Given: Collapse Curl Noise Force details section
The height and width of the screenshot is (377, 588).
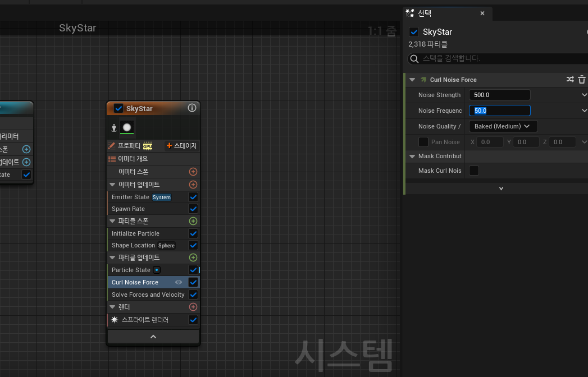Looking at the screenshot, I should click(x=412, y=80).
